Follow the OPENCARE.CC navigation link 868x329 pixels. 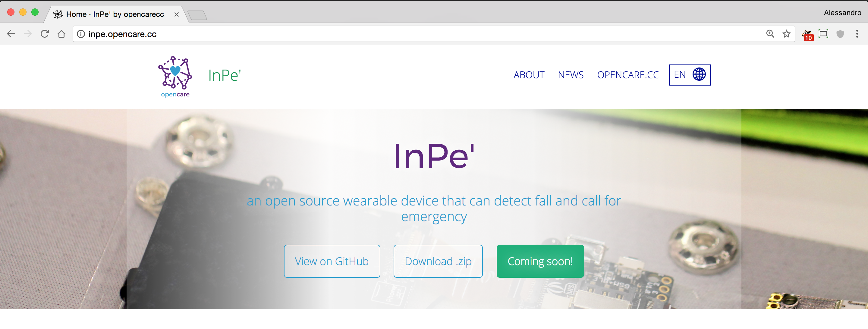coord(628,75)
